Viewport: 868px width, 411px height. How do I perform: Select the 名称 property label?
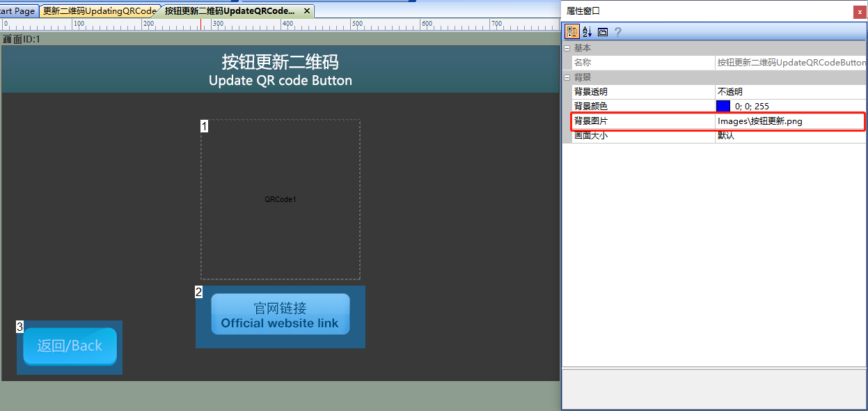point(583,63)
